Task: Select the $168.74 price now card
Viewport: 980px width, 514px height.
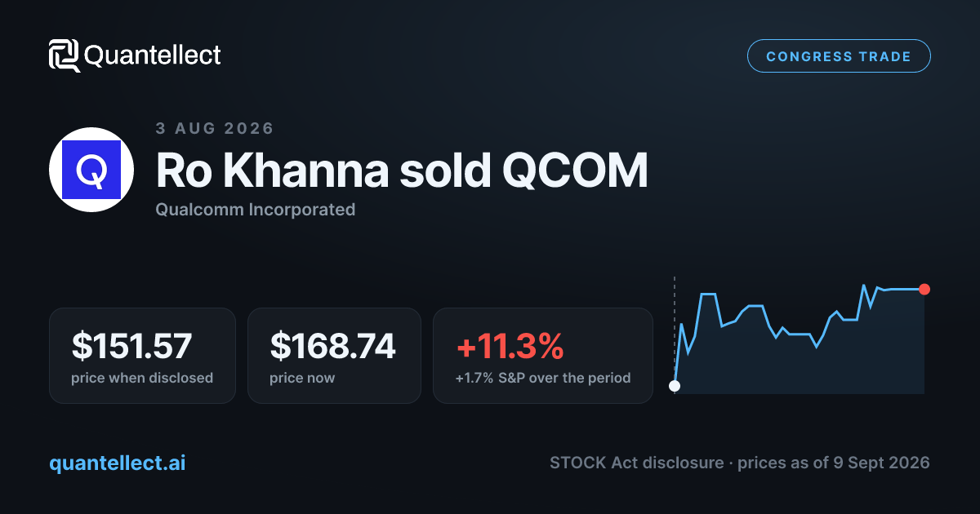Action: coord(334,356)
